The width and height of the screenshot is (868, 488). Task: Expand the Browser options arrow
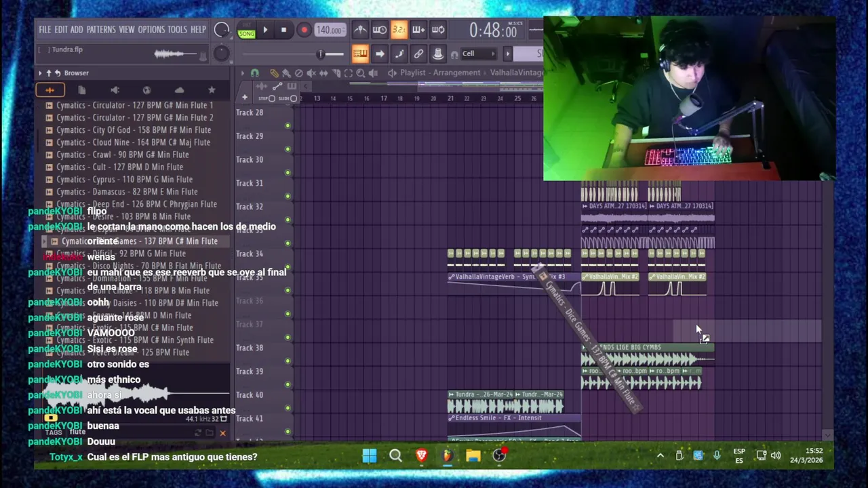pyautogui.click(x=40, y=73)
